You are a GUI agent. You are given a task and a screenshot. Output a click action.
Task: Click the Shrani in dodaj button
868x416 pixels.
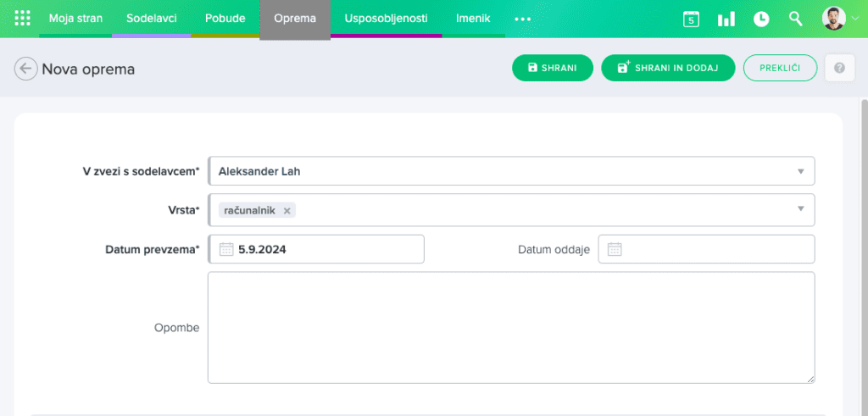pos(667,68)
